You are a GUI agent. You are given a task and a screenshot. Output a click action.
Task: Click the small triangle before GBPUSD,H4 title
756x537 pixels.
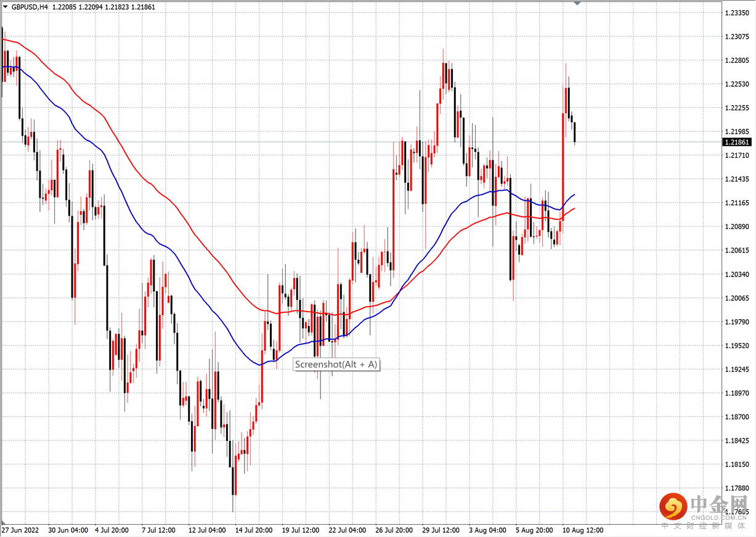tap(5, 7)
